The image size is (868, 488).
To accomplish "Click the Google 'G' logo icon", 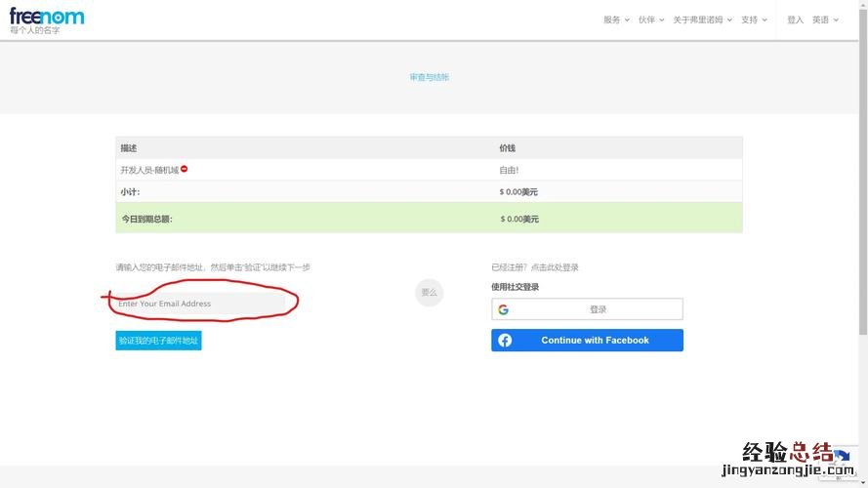I will (504, 309).
